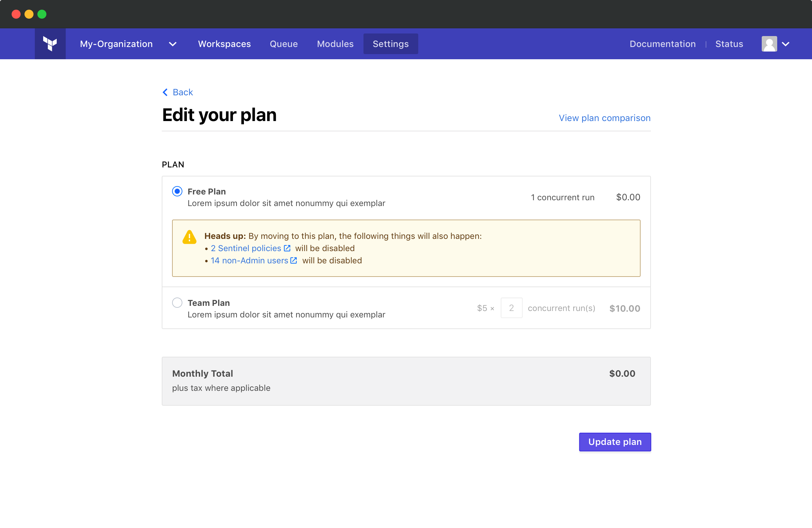Click the '1 concurrent run' text
This screenshot has width=812, height=528.
pos(563,197)
